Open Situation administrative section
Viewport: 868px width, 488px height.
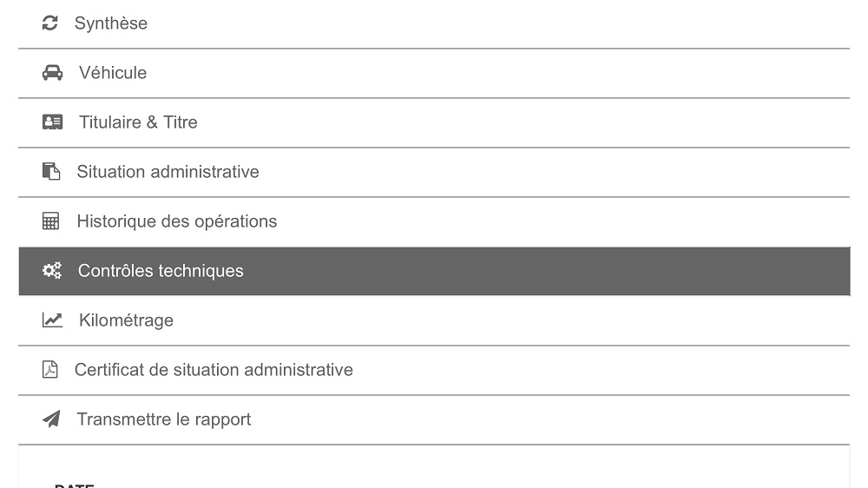[x=434, y=172]
